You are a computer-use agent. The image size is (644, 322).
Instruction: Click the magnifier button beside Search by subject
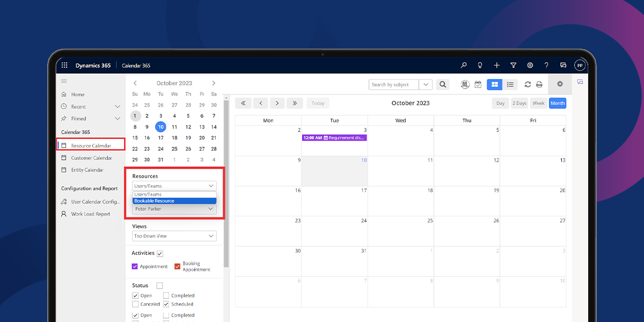click(442, 84)
